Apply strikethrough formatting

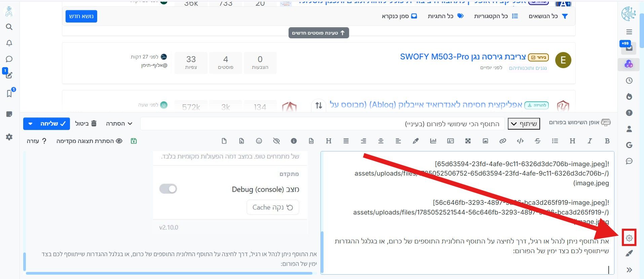(537, 141)
